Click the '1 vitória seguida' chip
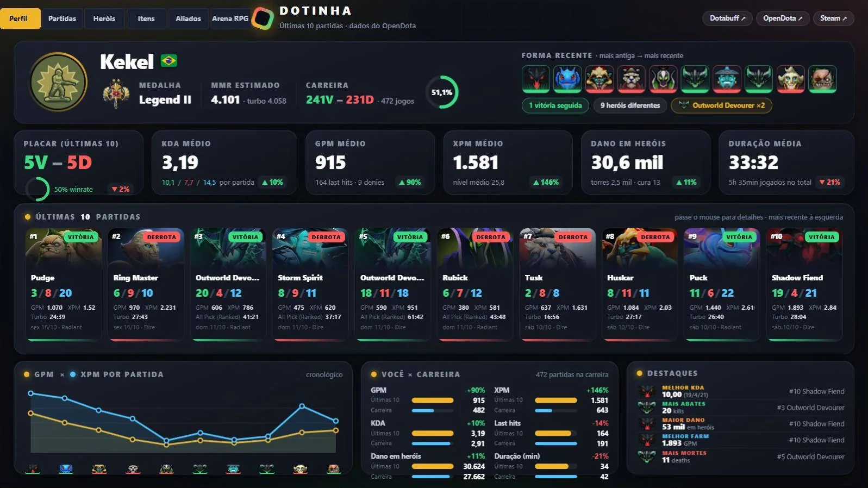 [x=555, y=105]
